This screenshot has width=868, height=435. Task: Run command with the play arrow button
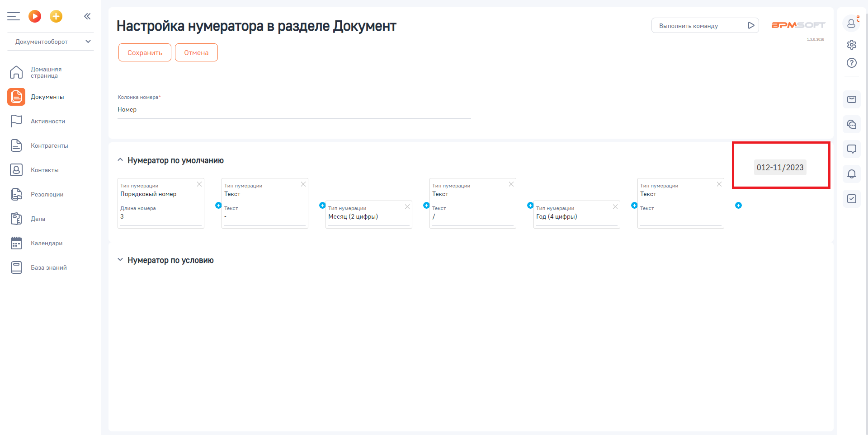[x=751, y=25]
